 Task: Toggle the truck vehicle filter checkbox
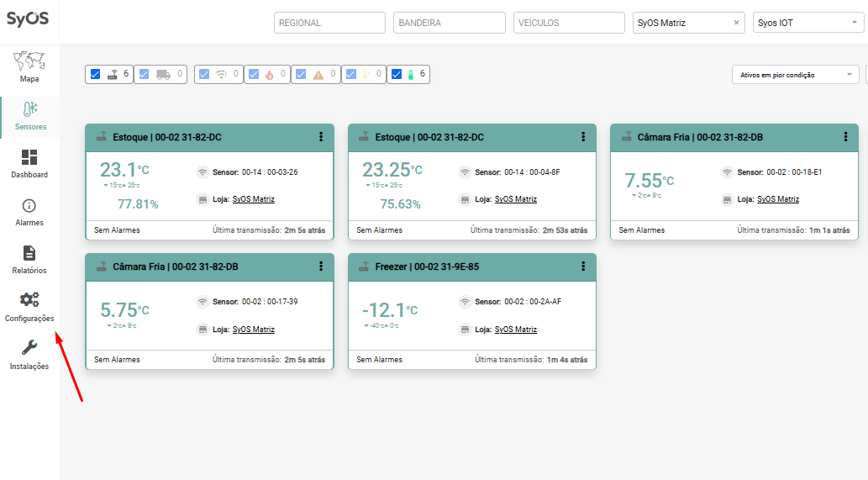coord(145,74)
